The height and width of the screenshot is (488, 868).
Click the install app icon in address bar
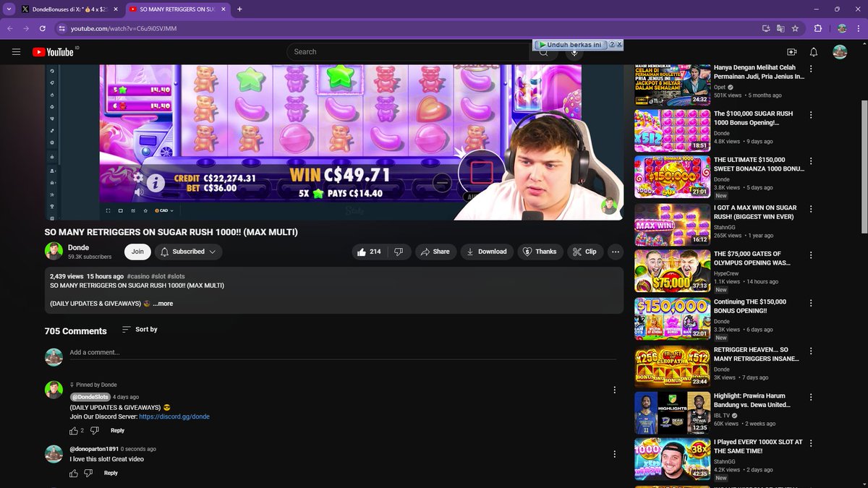click(x=766, y=28)
